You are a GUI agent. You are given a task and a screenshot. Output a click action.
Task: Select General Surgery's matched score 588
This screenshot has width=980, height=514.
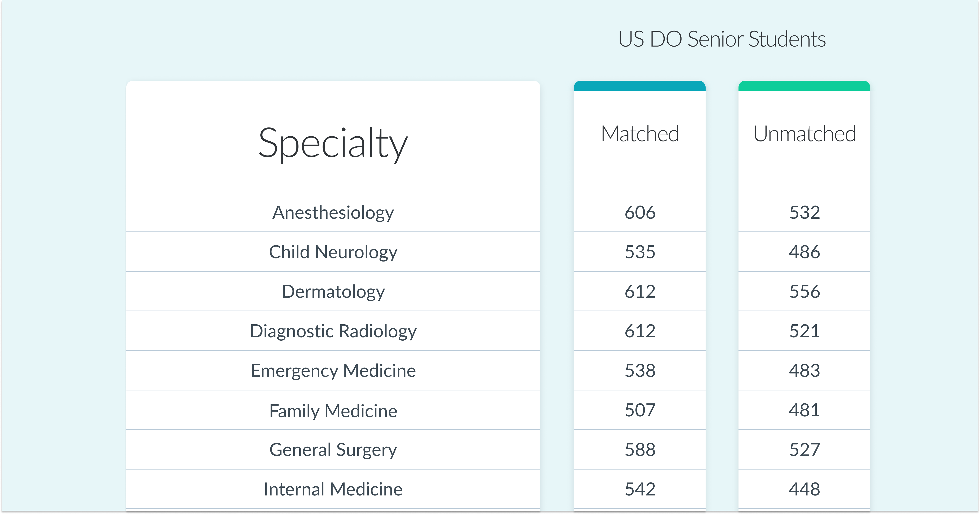(640, 450)
